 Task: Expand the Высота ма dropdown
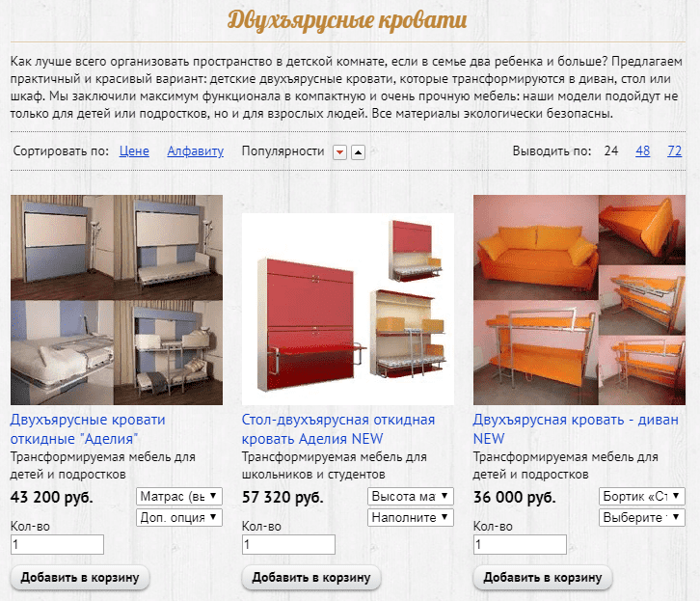(x=411, y=496)
